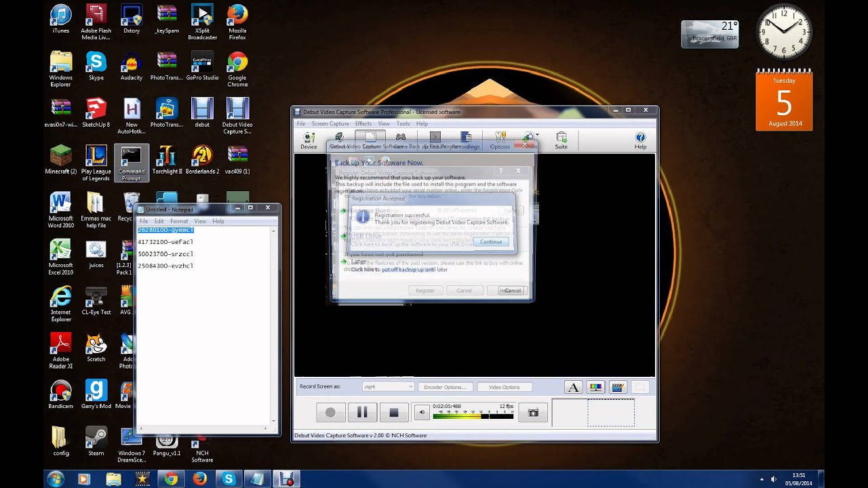Open the Screen Capture menu in Debut
This screenshot has width=868, height=488.
[x=330, y=124]
